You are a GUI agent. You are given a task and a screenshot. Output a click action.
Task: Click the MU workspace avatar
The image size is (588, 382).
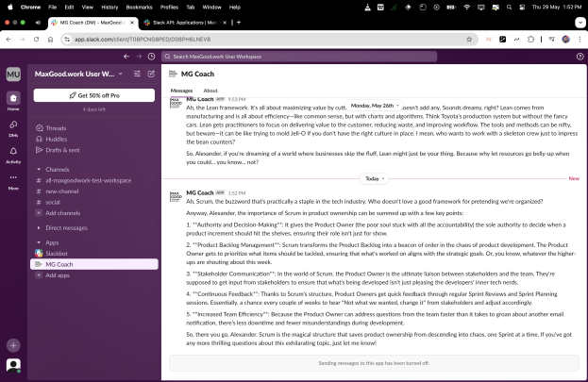tap(13, 75)
